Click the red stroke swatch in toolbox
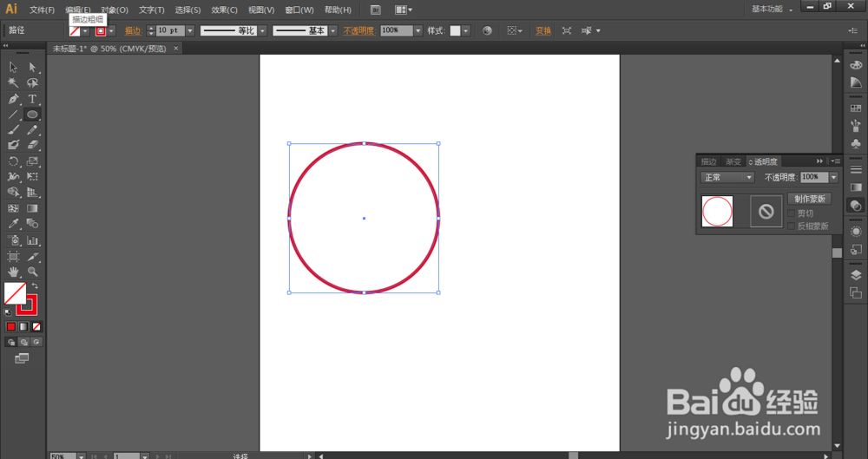Image resolution: width=868 pixels, height=459 pixels. (x=30, y=308)
